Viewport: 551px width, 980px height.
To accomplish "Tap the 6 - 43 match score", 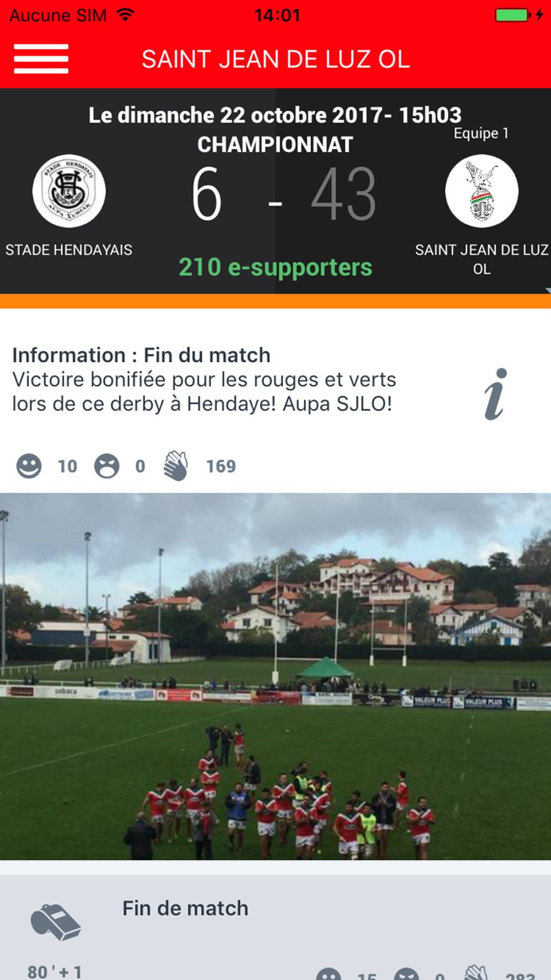I will point(284,194).
